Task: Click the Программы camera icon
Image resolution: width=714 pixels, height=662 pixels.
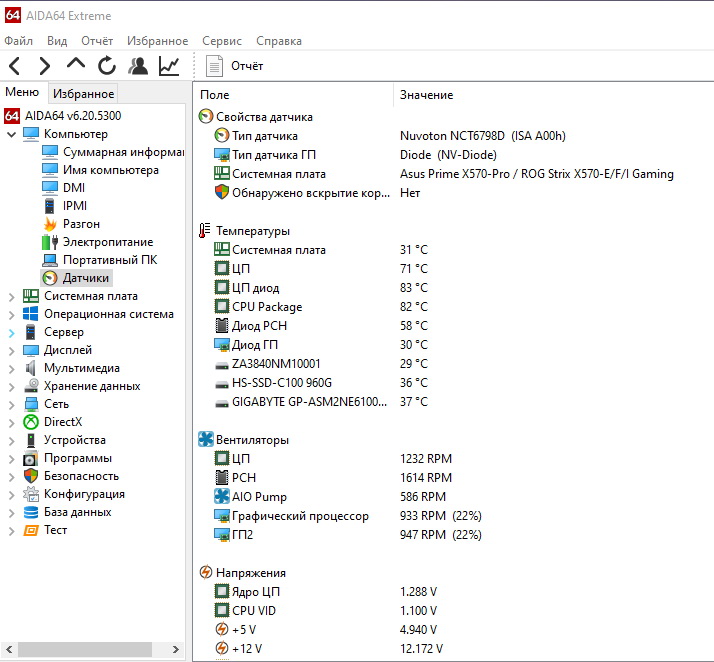Action: click(31, 458)
